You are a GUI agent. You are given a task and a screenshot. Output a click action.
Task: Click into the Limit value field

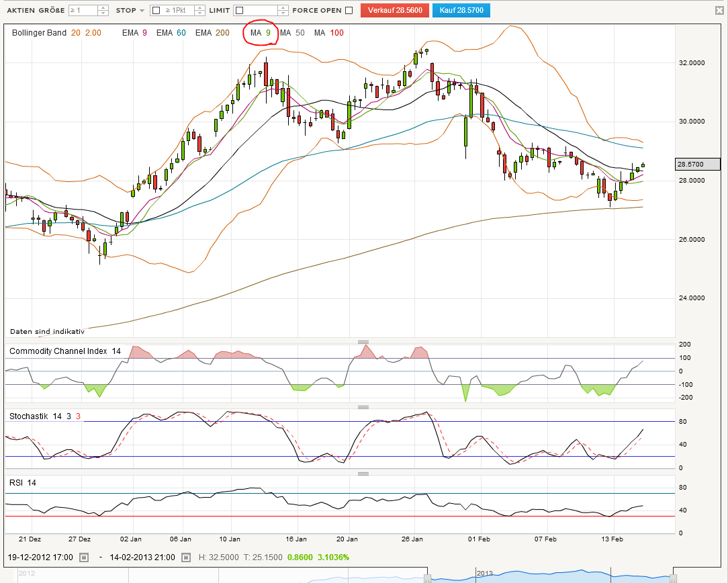[x=261, y=10]
